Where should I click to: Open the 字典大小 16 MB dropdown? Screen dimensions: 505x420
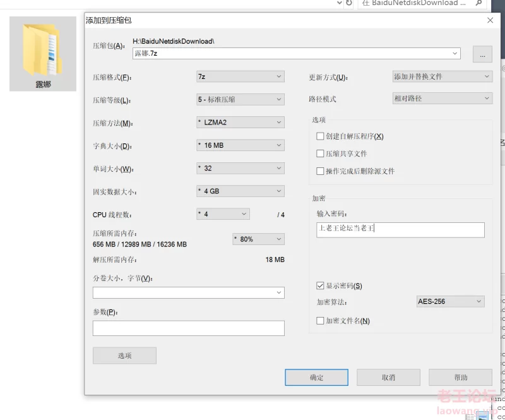pos(240,145)
